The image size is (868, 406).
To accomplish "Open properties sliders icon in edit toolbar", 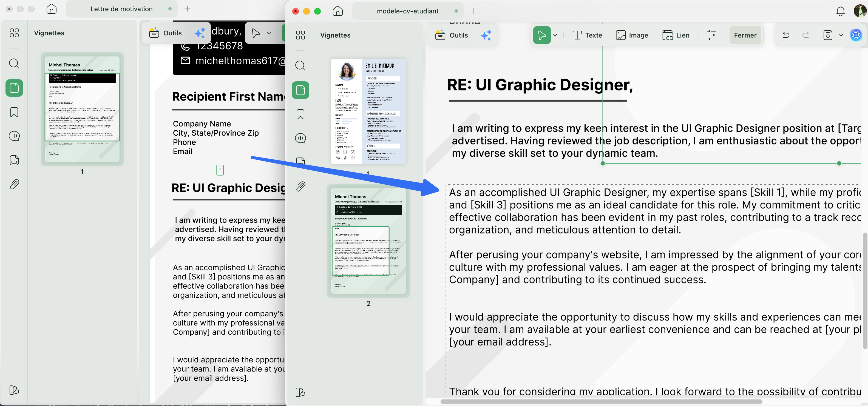I will pos(711,35).
